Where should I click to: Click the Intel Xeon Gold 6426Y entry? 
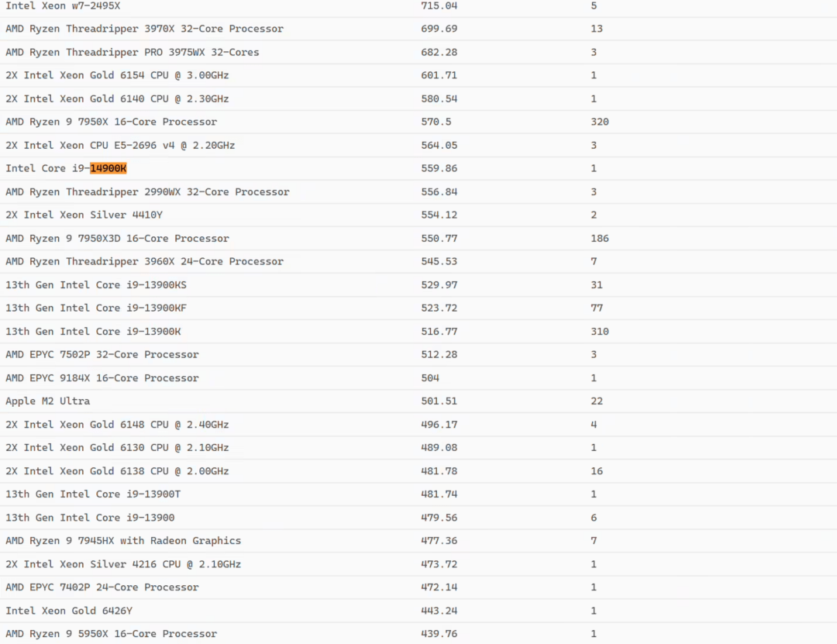coord(69,611)
